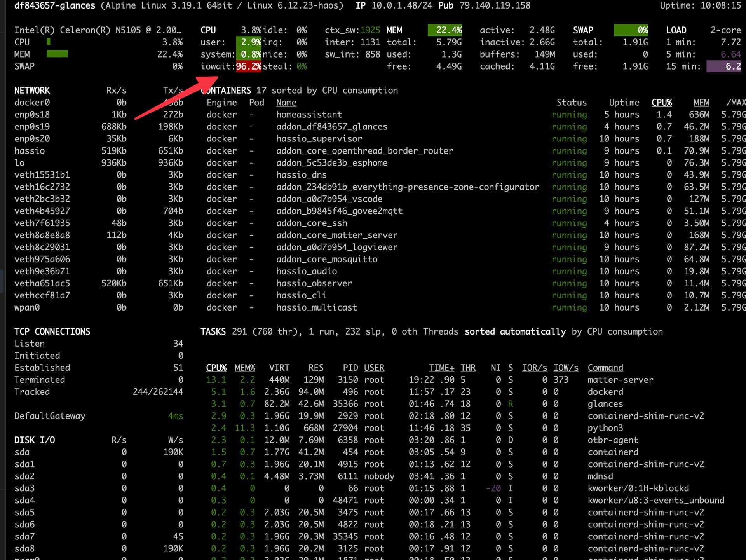The image size is (746, 560).
Task: Select the THR column header
Action: point(468,368)
